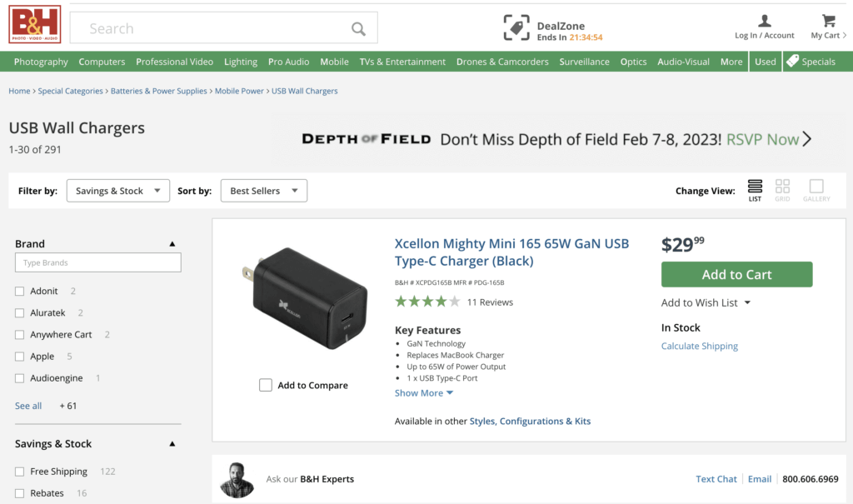This screenshot has width=853, height=504.
Task: Open the Savings & Stock filter dropdown
Action: tap(118, 191)
